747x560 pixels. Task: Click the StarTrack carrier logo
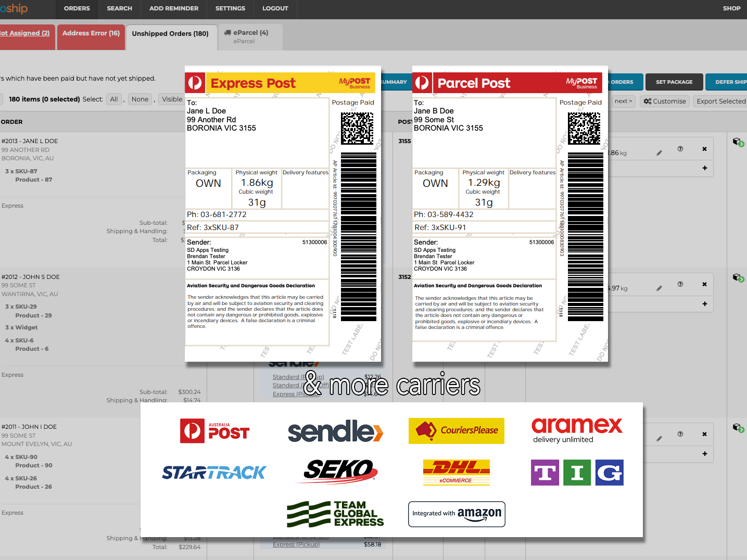(214, 473)
